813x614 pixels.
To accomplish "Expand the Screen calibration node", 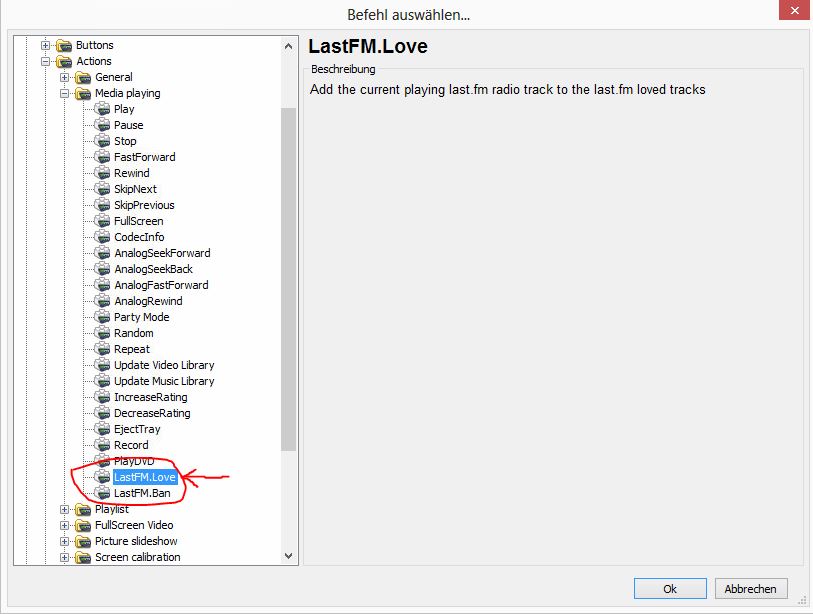I will [x=64, y=557].
